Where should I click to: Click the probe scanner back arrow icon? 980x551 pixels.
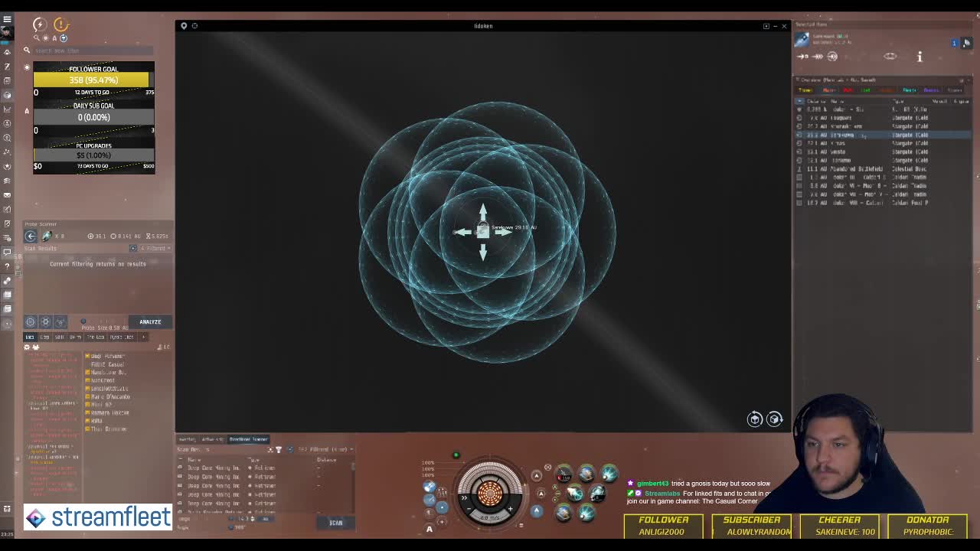click(x=31, y=236)
